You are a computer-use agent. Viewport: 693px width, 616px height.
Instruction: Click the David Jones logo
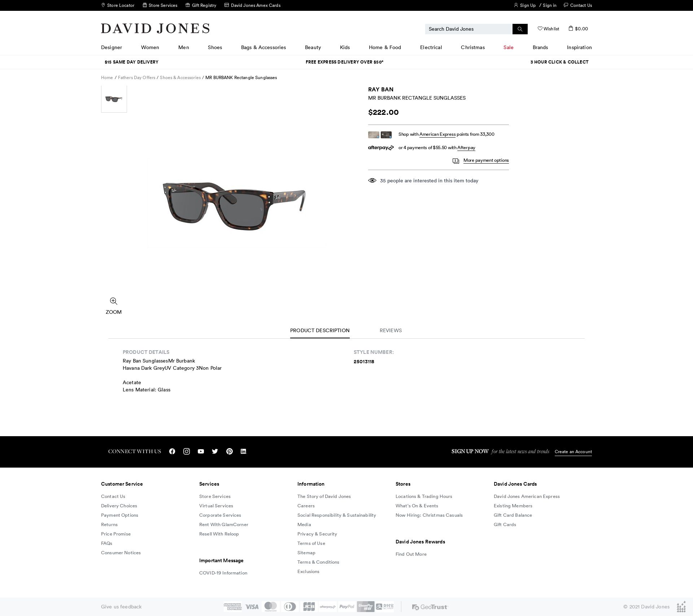(x=155, y=29)
